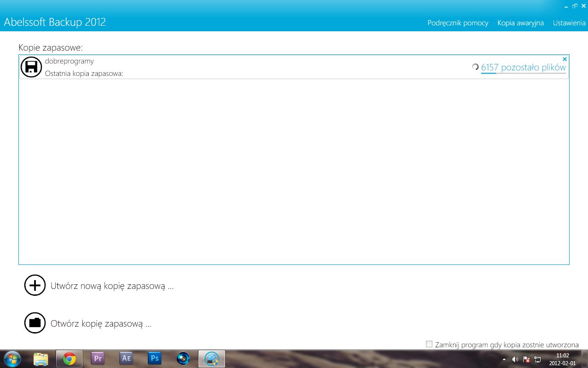
Task: Switch to Google Chrome in taskbar
Action: coord(69,359)
